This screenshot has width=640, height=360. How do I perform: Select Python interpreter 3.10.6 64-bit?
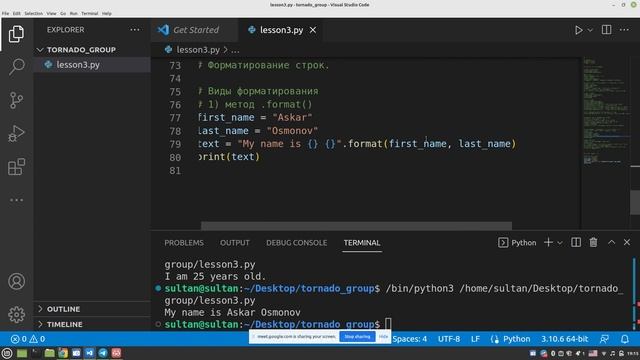[564, 339]
